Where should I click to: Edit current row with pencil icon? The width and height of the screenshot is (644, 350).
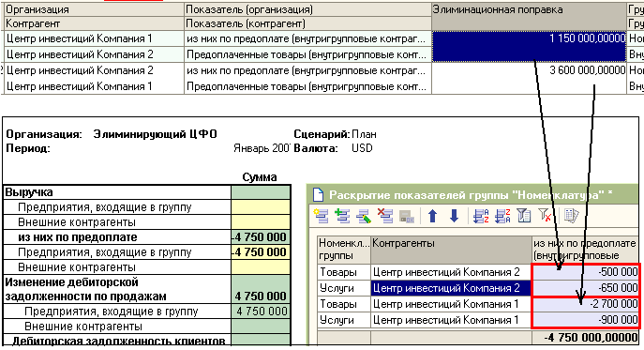pos(364,216)
